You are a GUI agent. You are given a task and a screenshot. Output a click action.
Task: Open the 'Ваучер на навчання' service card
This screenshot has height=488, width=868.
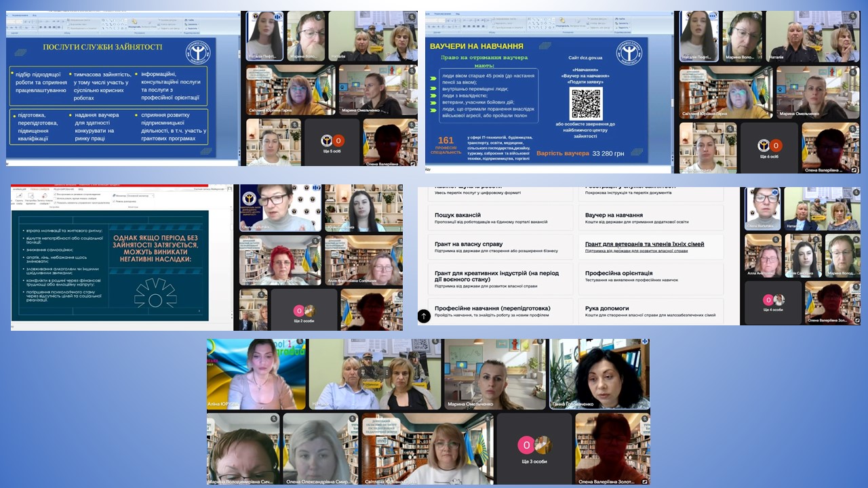click(x=650, y=218)
